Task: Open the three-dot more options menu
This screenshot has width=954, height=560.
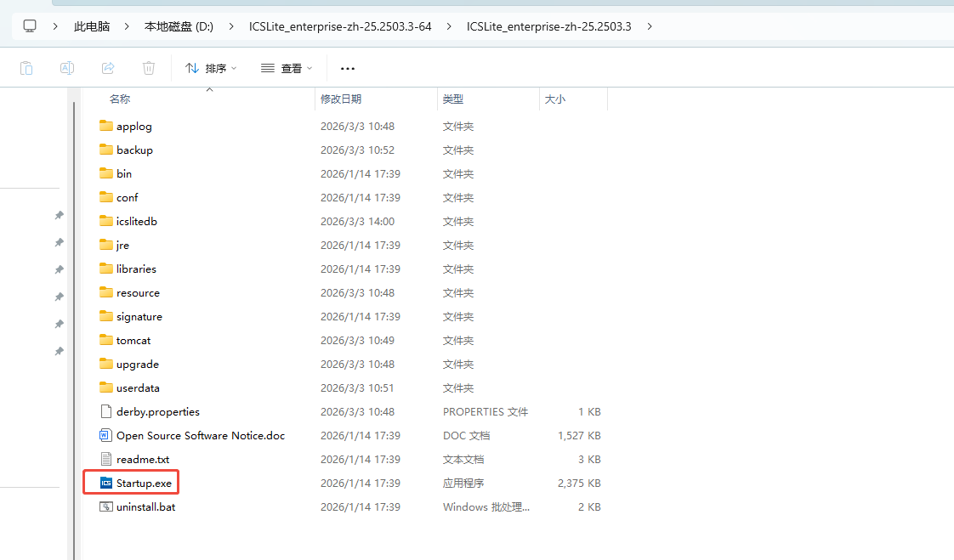Action: (x=348, y=68)
